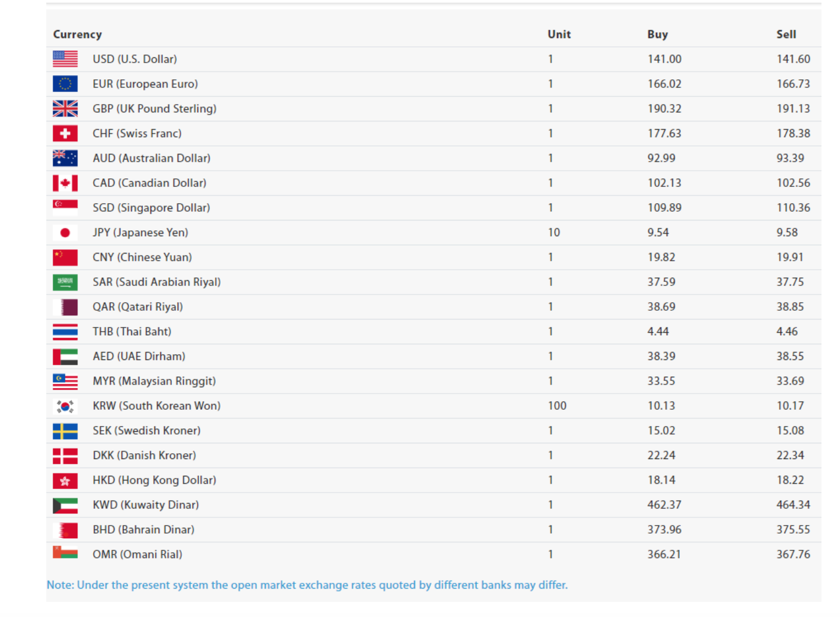Select the AUD (Australian Dollar) label
This screenshot has height=617, width=840.
(x=152, y=158)
